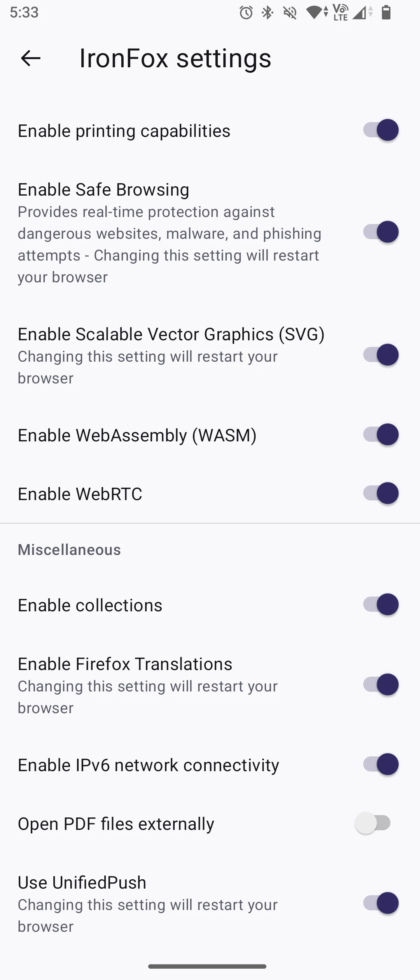Tap the battery status icon

[386, 13]
